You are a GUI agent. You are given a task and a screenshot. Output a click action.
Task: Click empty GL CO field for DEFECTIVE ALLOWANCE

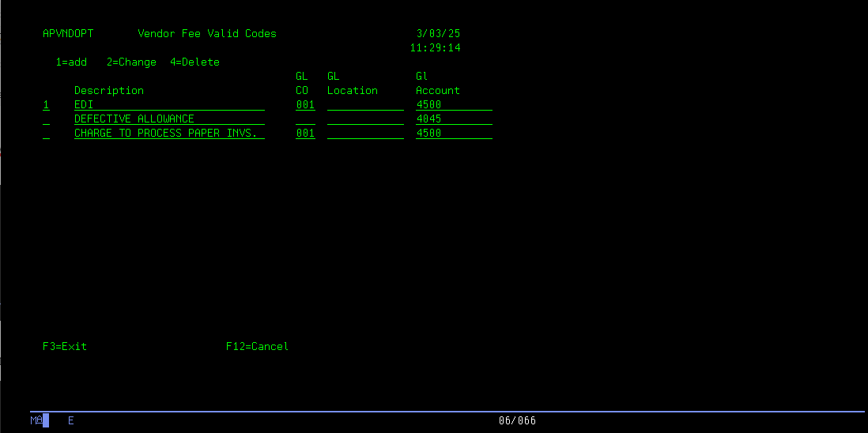point(305,119)
